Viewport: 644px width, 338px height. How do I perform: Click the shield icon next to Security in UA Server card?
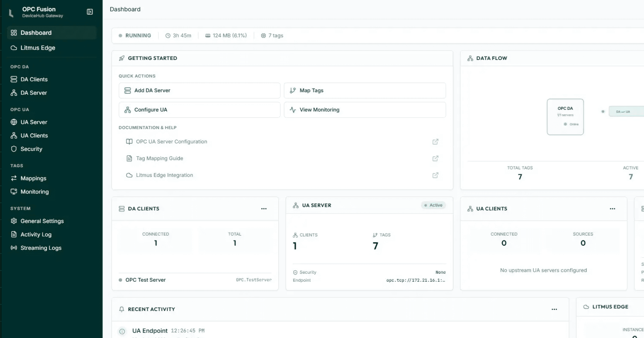[x=295, y=272]
